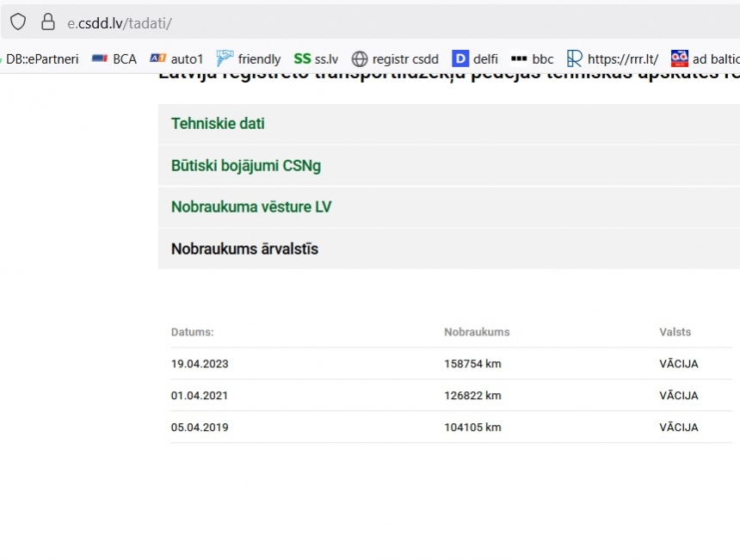Viewport: 740px width, 560px height.
Task: Open the ad baltic bookmark
Action: [706, 59]
